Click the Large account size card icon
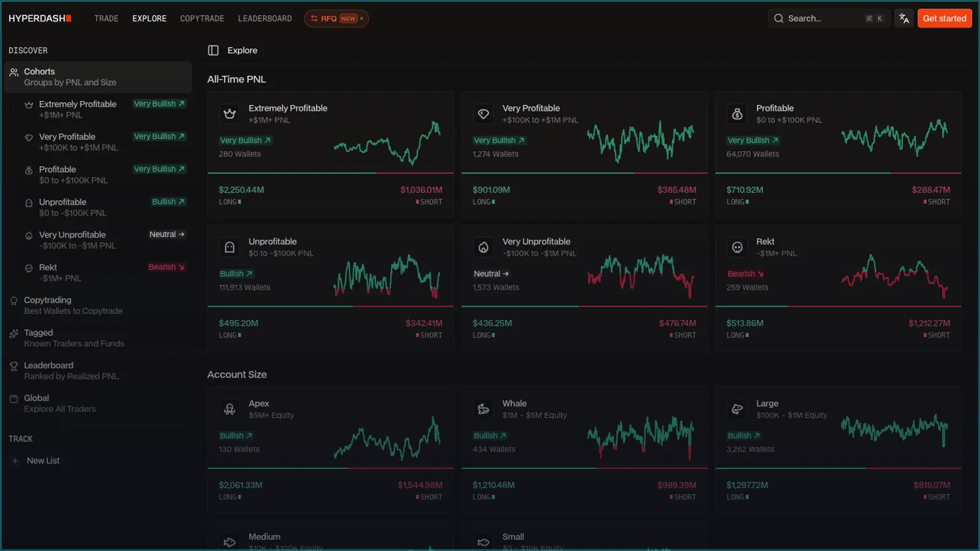 pyautogui.click(x=737, y=409)
